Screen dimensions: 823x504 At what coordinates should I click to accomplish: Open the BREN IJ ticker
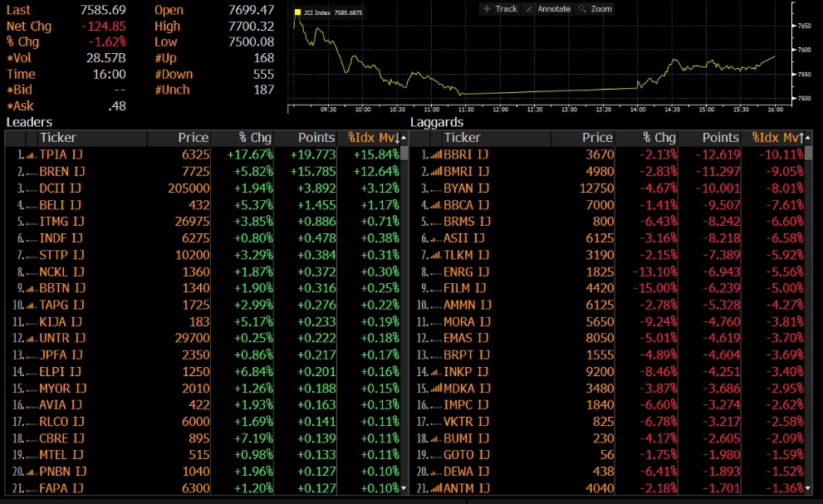pos(62,171)
